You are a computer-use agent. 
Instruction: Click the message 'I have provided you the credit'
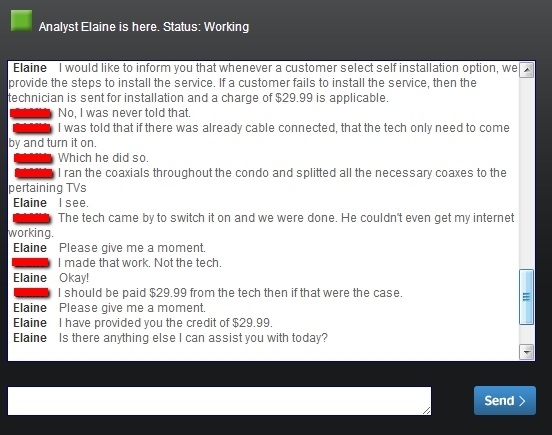[165, 323]
